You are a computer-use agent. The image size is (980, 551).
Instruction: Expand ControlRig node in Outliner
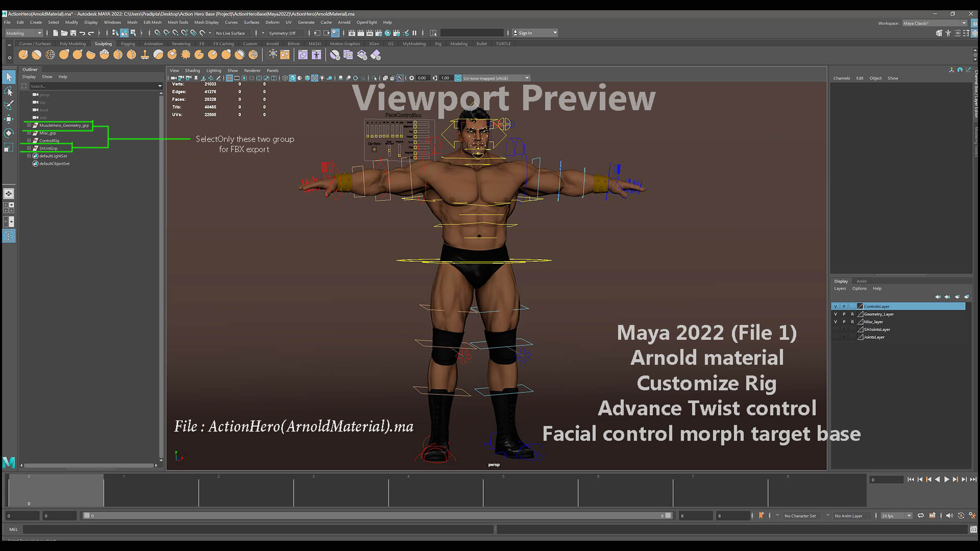29,140
